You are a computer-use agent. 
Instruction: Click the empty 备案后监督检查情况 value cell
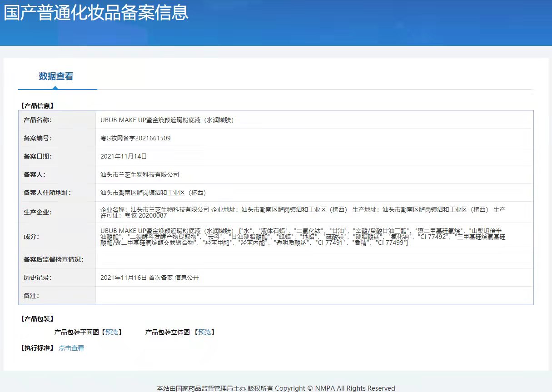[x=313, y=259]
